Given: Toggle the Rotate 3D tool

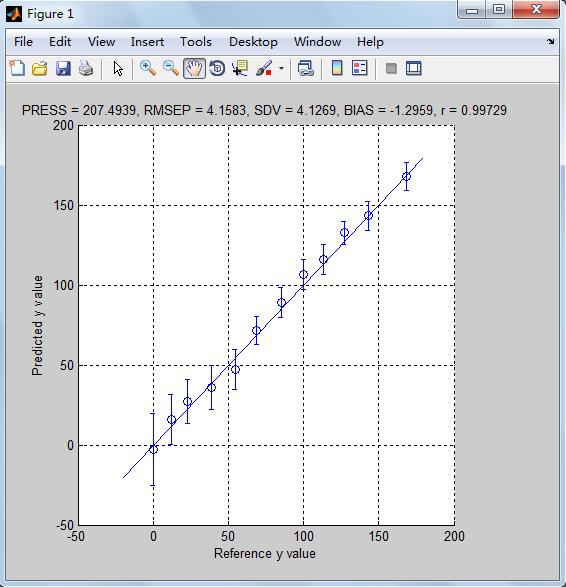Looking at the screenshot, I should (217, 69).
